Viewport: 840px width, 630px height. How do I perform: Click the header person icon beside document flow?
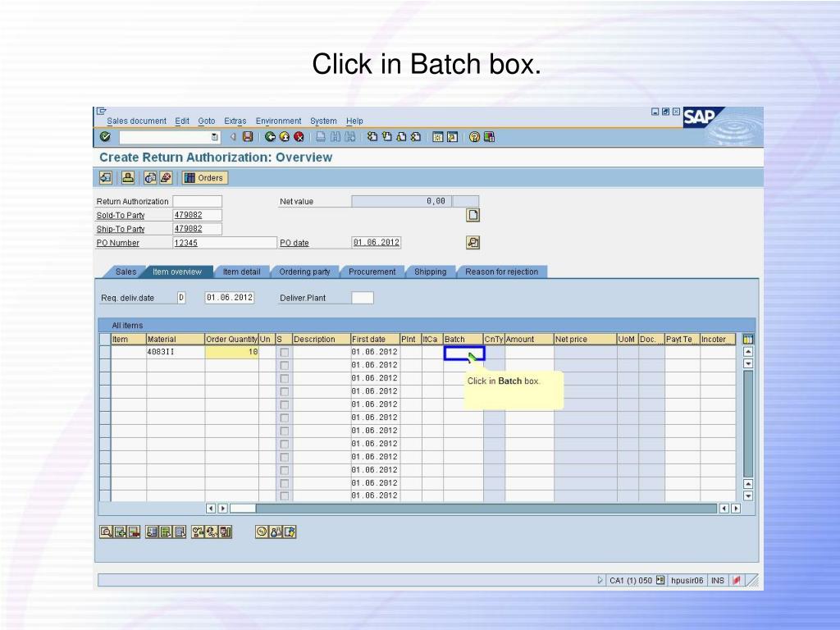(127, 177)
